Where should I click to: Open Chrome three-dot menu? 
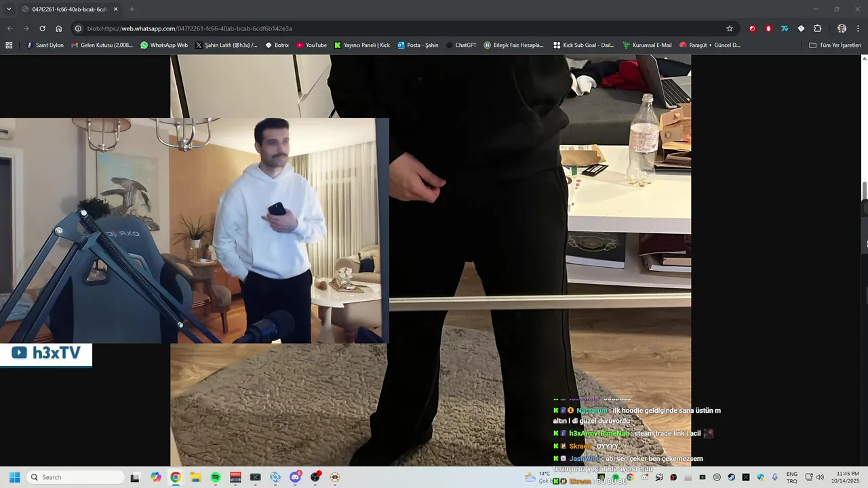(859, 28)
